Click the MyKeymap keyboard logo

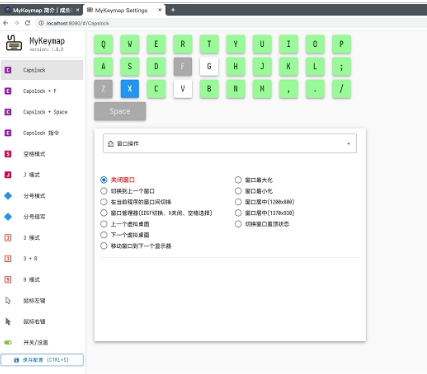coord(14,43)
